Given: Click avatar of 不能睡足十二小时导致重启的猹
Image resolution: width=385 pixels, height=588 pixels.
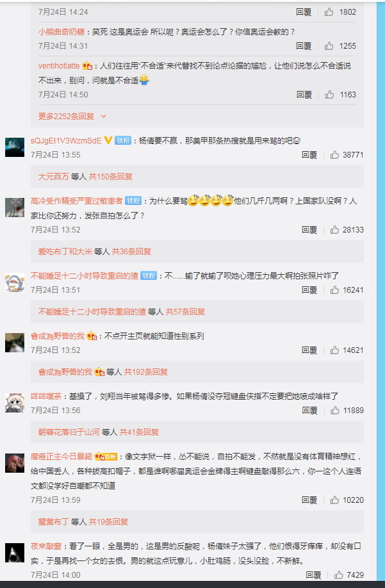Looking at the screenshot, I should coord(15,282).
